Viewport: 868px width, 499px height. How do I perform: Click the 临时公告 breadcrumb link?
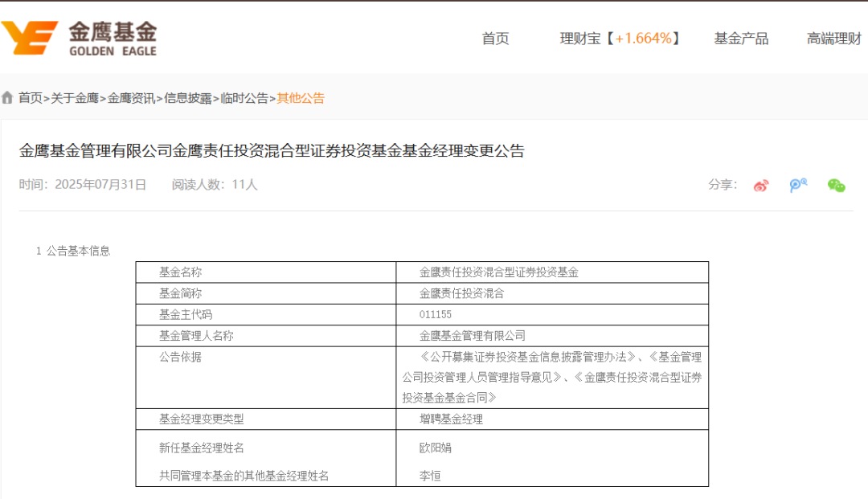coord(244,98)
